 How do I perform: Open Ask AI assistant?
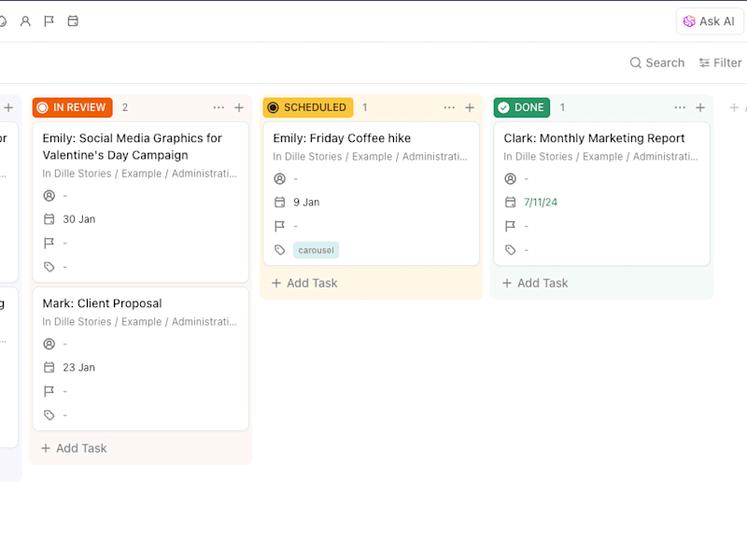pyautogui.click(x=709, y=21)
